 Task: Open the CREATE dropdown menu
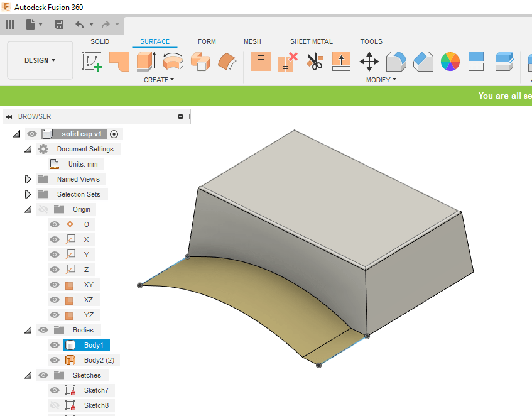coord(159,80)
